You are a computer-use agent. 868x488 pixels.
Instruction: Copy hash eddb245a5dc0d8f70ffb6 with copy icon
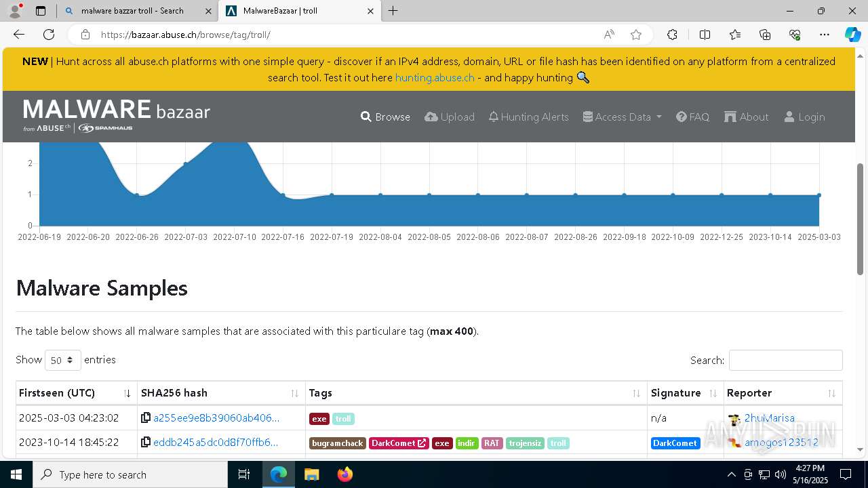146,443
